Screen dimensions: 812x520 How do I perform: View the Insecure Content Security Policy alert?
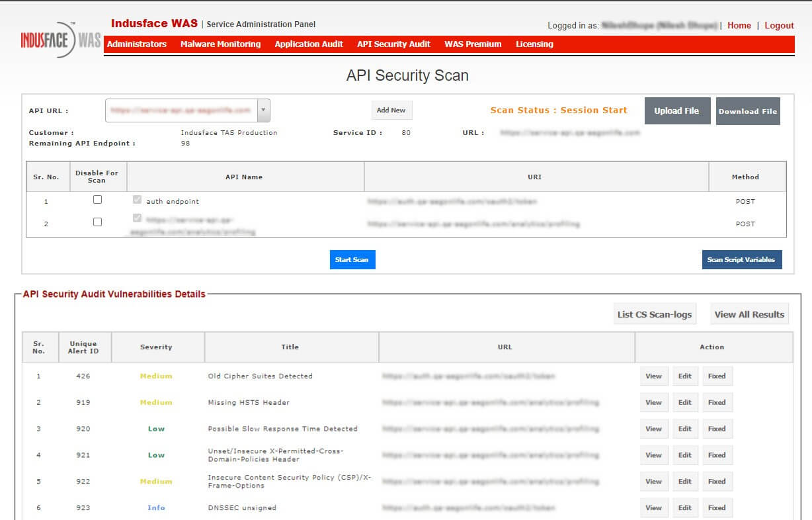(x=654, y=482)
